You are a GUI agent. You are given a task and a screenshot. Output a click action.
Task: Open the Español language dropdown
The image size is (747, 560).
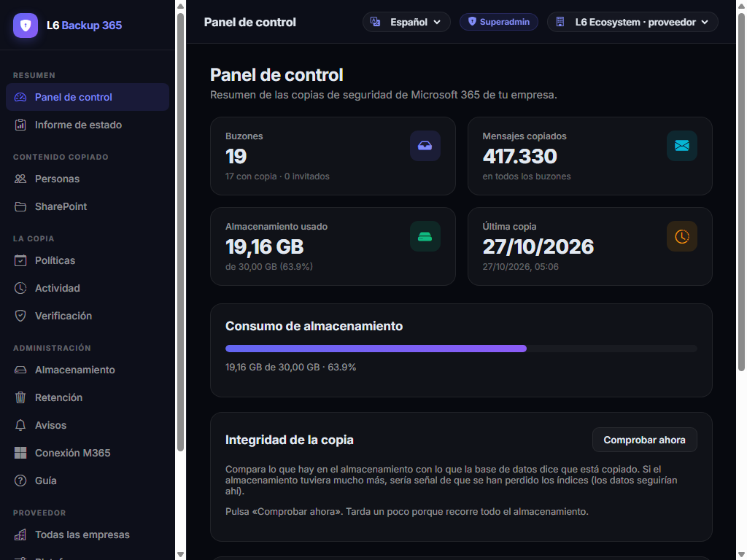(406, 22)
